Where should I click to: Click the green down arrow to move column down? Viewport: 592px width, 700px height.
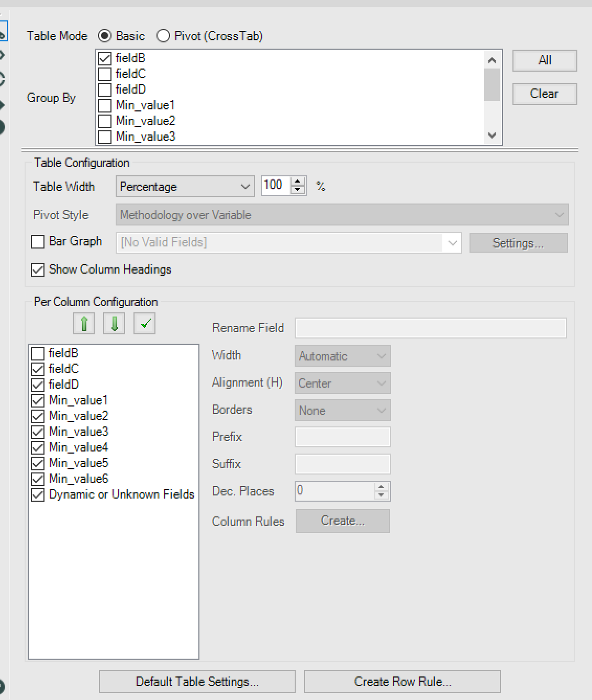[x=114, y=323]
